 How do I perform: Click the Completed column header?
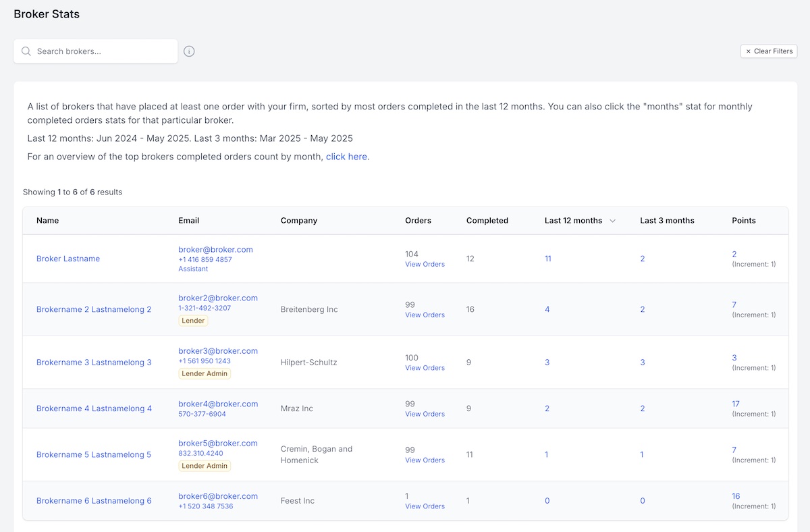coord(487,221)
